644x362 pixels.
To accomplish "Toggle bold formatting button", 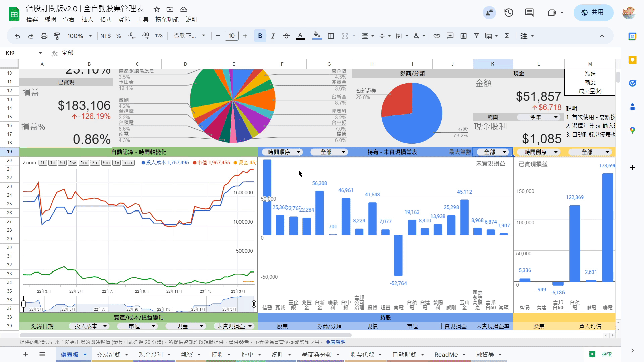I will [x=260, y=36].
